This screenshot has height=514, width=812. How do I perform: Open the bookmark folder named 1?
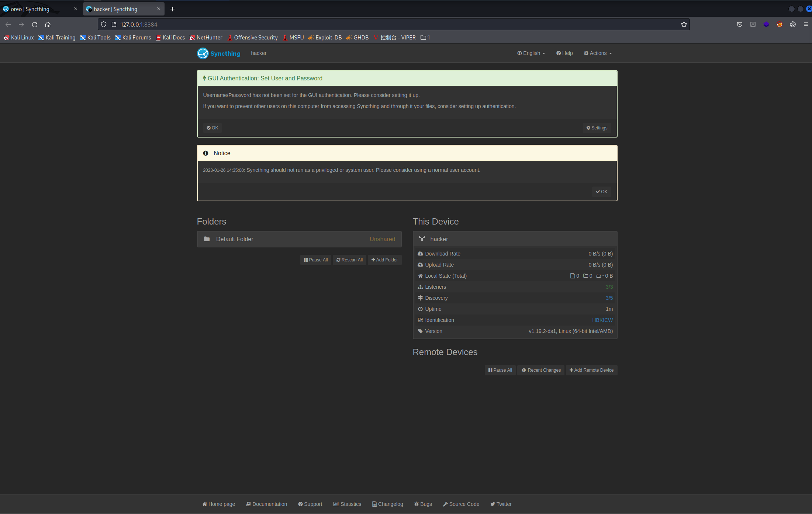click(x=425, y=38)
